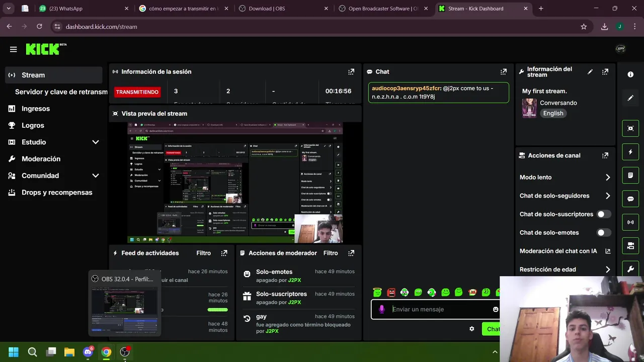644x362 pixels.
Task: Open Discord from the taskbar
Action: pos(88,352)
